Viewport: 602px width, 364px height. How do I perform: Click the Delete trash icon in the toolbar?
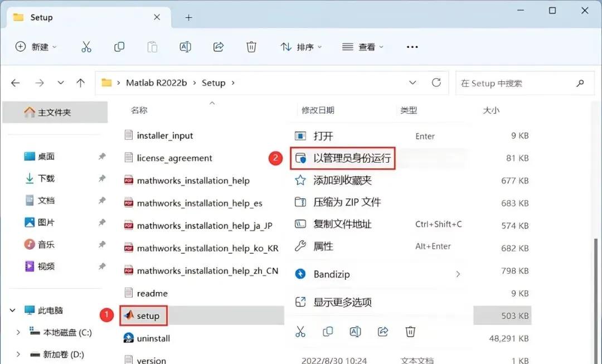(x=251, y=47)
